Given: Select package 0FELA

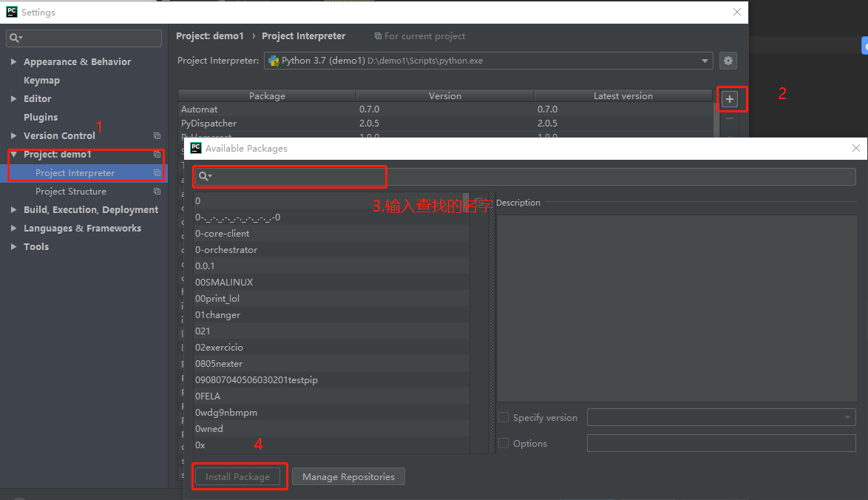Looking at the screenshot, I should (x=331, y=396).
